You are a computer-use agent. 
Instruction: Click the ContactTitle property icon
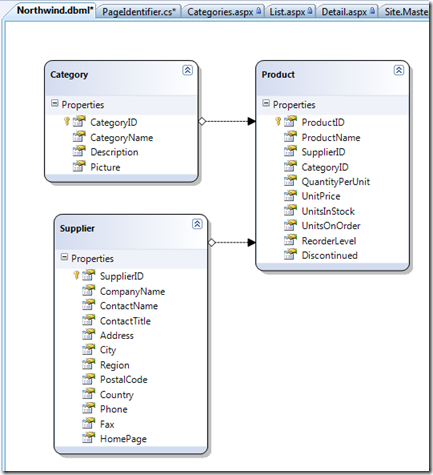pyautogui.click(x=89, y=320)
